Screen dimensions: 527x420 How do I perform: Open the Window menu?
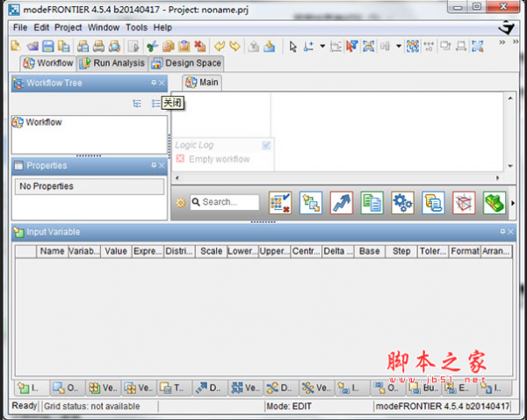104,27
